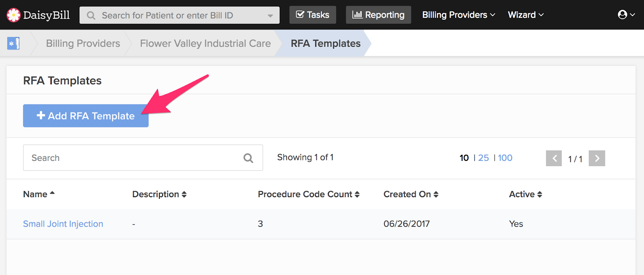Viewport: 644px width, 275px height.
Task: Open the Small Joint Injection template
Action: coord(63,224)
